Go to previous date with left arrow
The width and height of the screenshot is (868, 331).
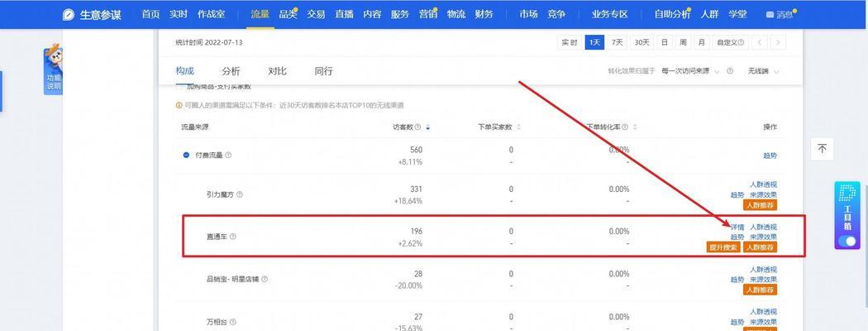pos(761,43)
